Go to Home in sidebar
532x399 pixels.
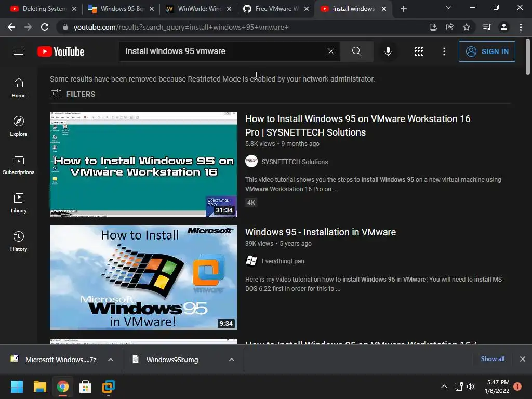pos(19,88)
